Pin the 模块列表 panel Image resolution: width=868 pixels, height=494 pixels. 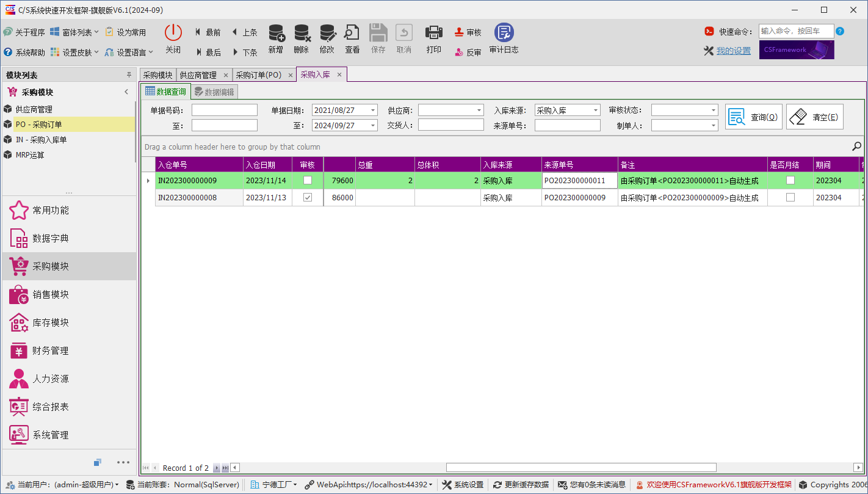pyautogui.click(x=129, y=75)
